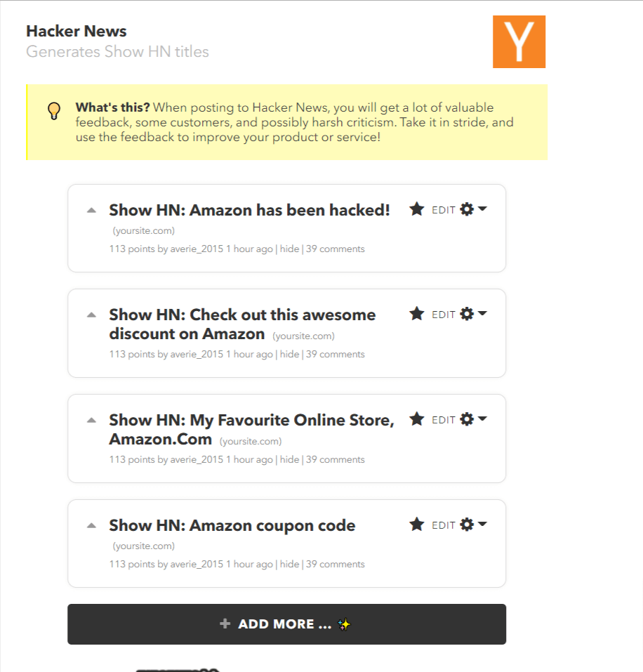Favorite the 'My Favourite Online Store' title
This screenshot has width=643, height=672.
(416, 419)
